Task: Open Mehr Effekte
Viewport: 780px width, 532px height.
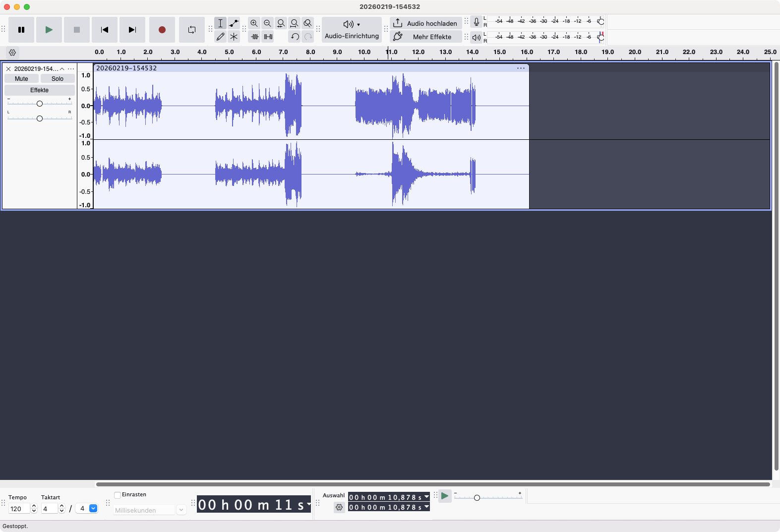Action: pyautogui.click(x=425, y=37)
